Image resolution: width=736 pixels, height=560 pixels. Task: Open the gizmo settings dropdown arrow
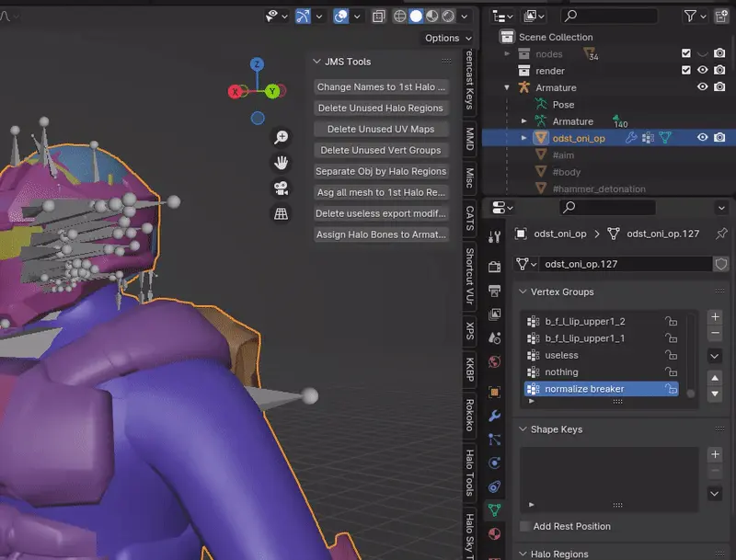[319, 17]
